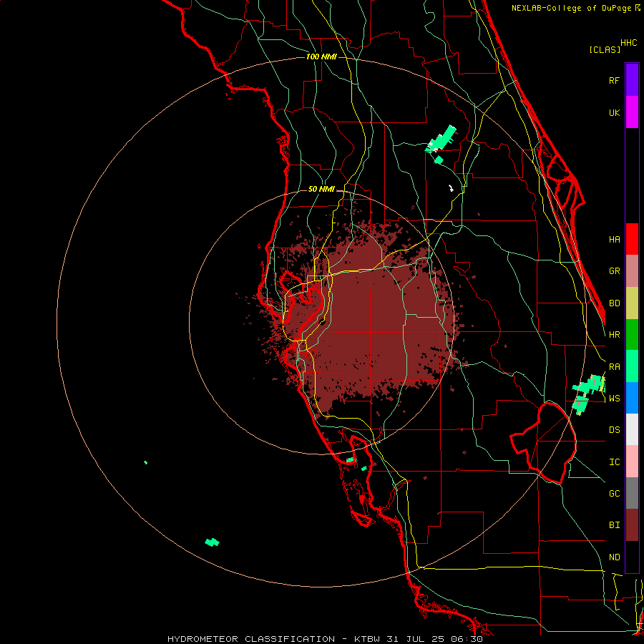The width and height of the screenshot is (644, 644).
Task: Click the 100 NMI range ring label
Action: (x=321, y=57)
